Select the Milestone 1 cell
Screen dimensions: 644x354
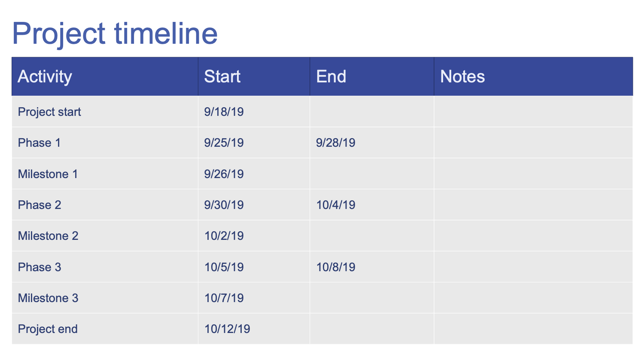48,174
